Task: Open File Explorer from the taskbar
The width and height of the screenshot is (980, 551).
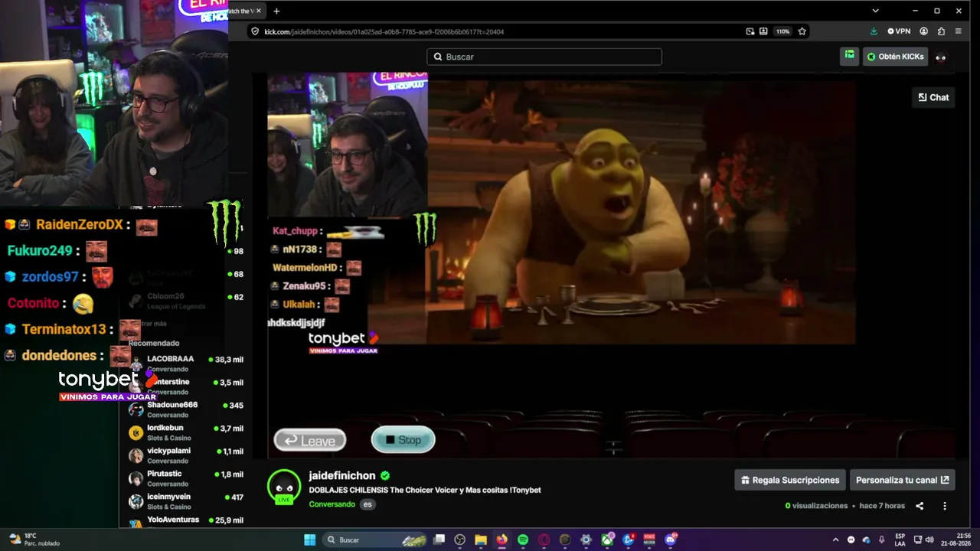Action: [x=481, y=540]
